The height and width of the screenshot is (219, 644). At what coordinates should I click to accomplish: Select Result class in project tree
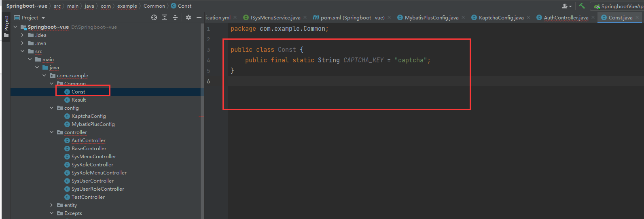[78, 100]
